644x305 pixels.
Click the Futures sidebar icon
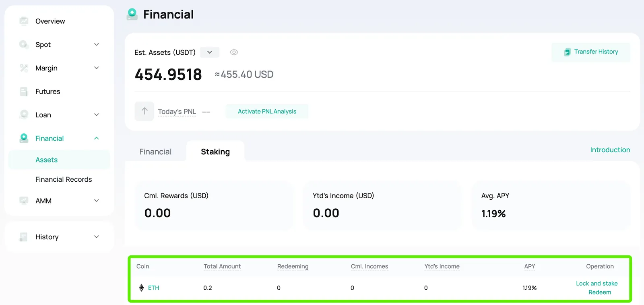24,91
